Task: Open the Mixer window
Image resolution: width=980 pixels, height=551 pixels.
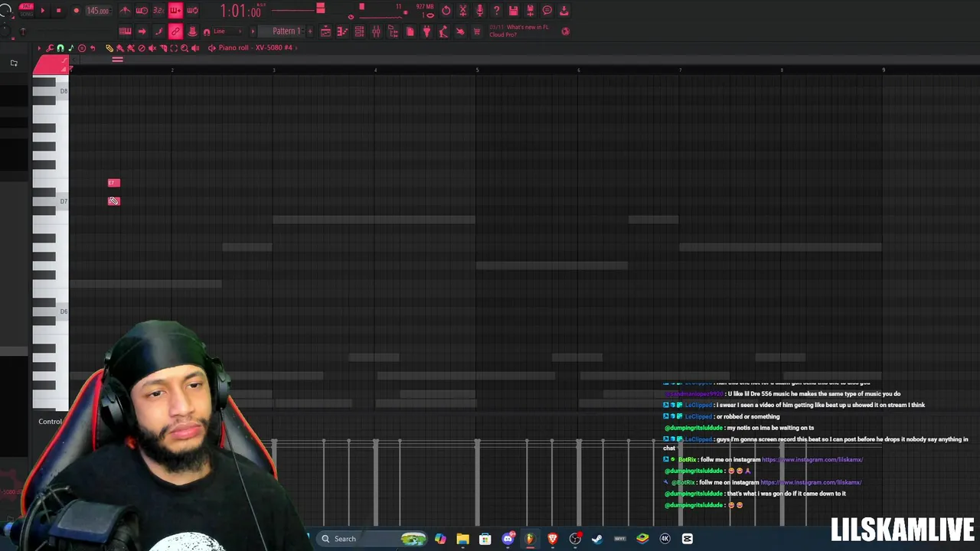Action: tap(376, 31)
